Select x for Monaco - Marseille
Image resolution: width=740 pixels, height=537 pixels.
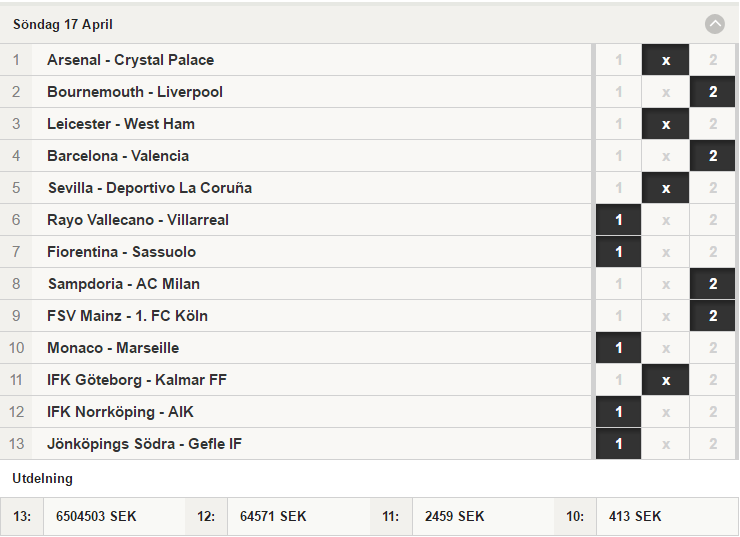click(x=665, y=348)
